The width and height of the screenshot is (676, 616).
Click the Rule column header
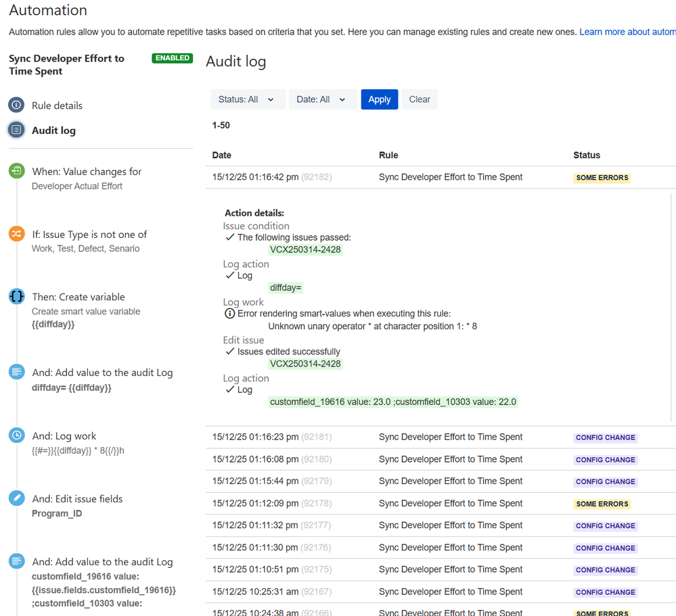(x=388, y=155)
